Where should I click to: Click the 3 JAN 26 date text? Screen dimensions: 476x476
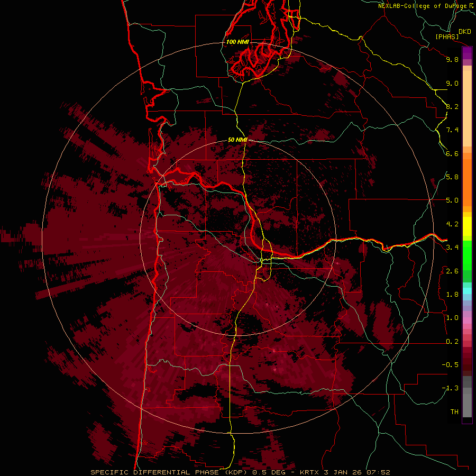coord(343,472)
